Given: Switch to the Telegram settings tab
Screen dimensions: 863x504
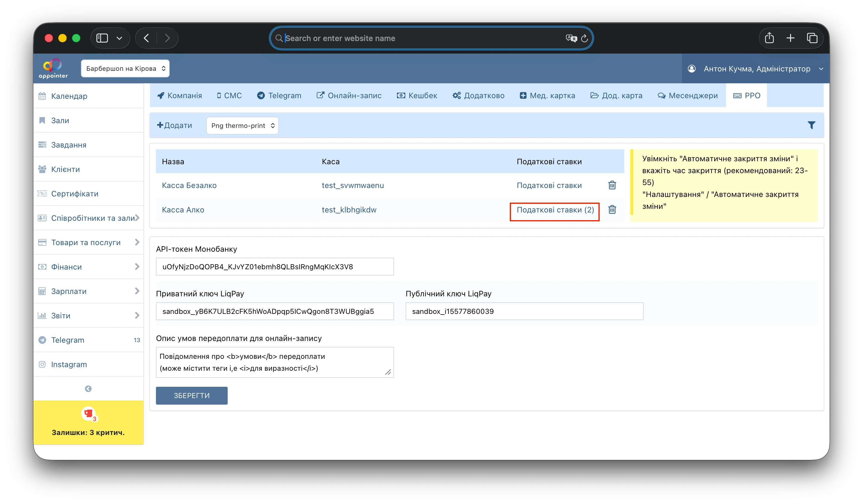Looking at the screenshot, I should point(279,95).
